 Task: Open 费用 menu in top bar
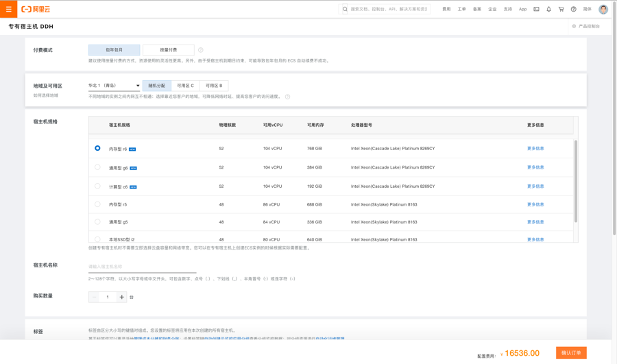[446, 9]
